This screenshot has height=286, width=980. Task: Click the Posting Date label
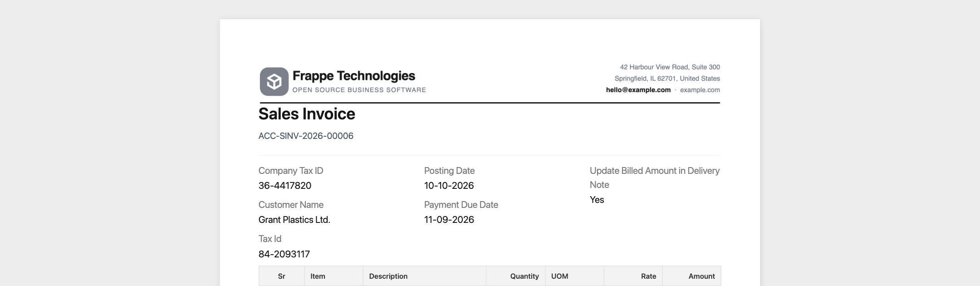tap(449, 171)
